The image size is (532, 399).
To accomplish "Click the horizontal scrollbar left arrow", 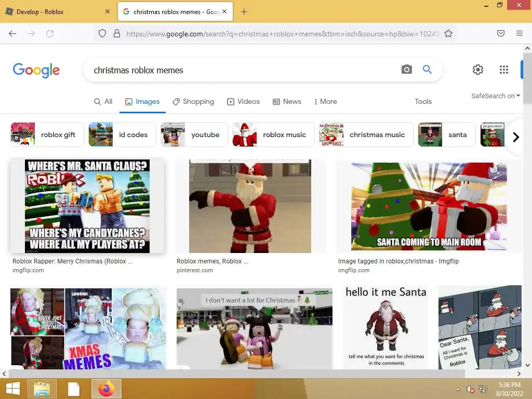I will [4, 374].
